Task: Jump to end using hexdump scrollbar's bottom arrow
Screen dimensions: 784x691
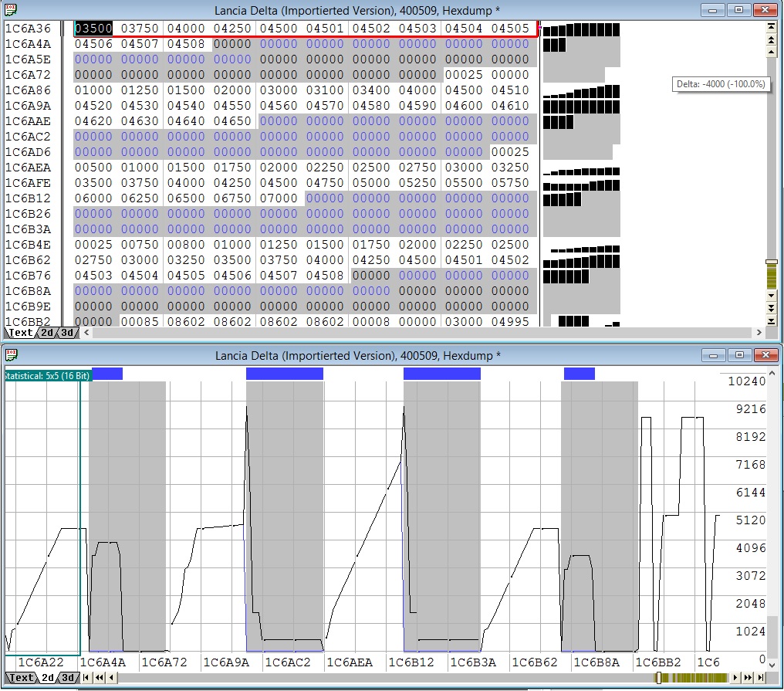Action: (772, 321)
